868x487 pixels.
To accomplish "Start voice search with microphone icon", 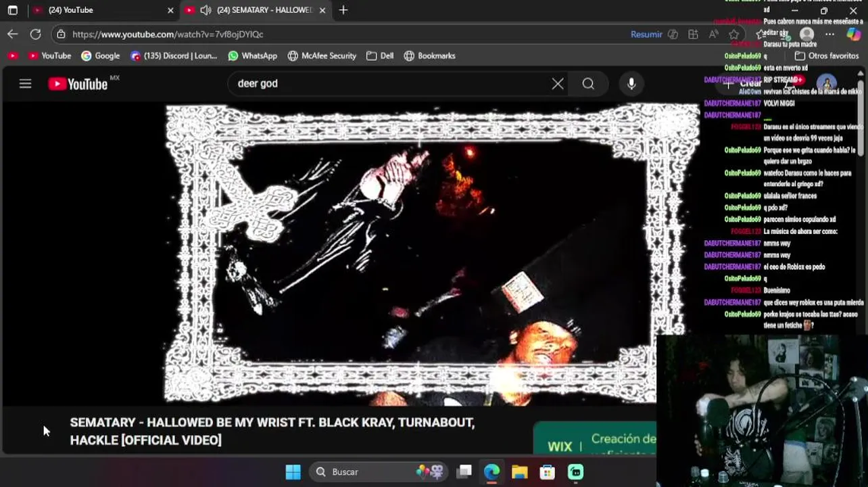I will point(631,84).
